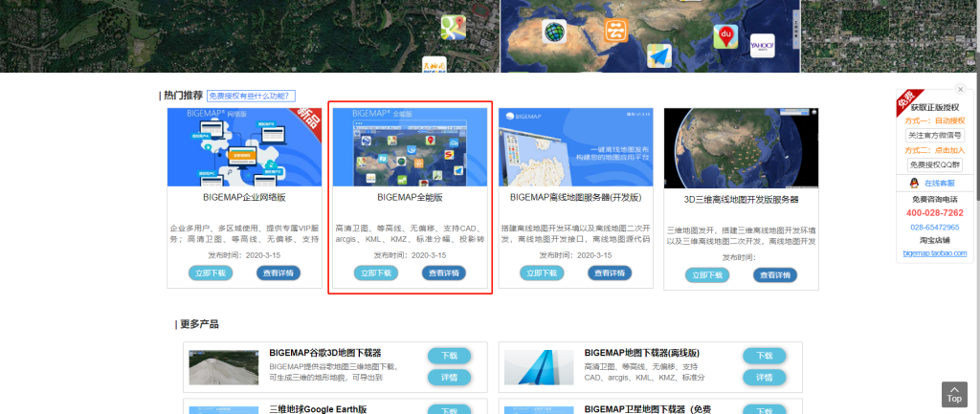Click BIGEMAP地图下载器(离线版) title
This screenshot has height=414, width=980.
[642, 353]
